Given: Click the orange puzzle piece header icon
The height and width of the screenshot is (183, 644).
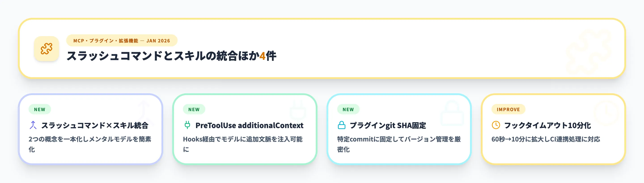Looking at the screenshot, I should click(47, 49).
